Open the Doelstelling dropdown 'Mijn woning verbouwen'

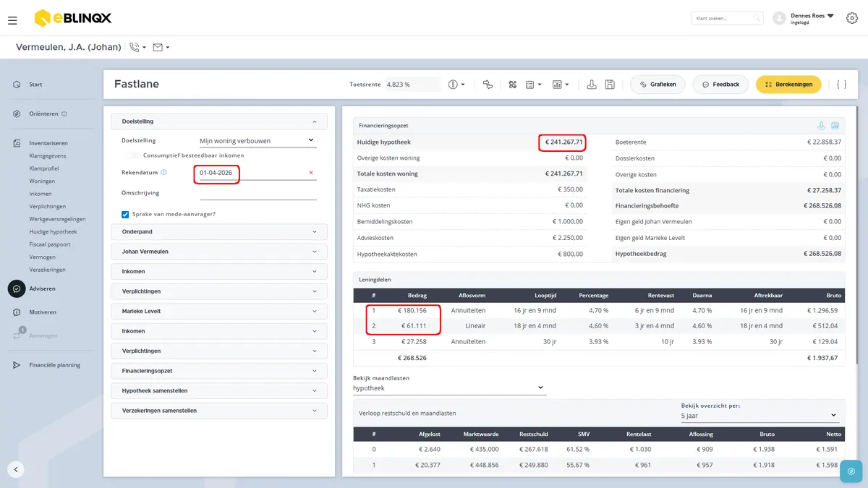pyautogui.click(x=258, y=140)
